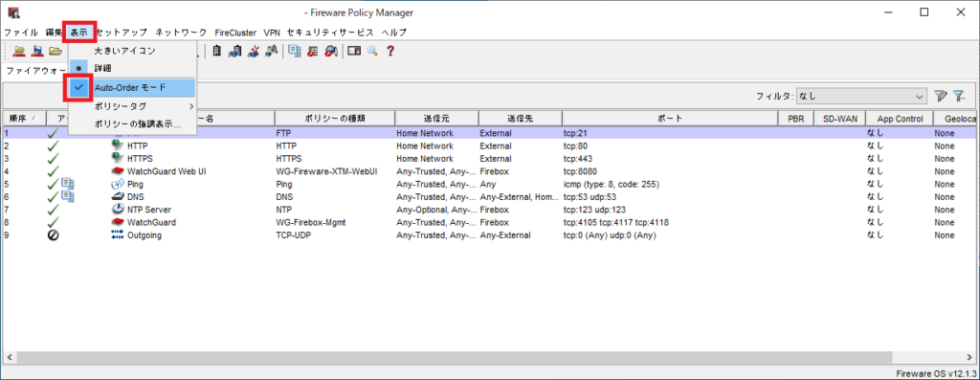Click the green checkmark in row 3 HTTPS
This screenshot has height=380, width=980.
point(54,158)
